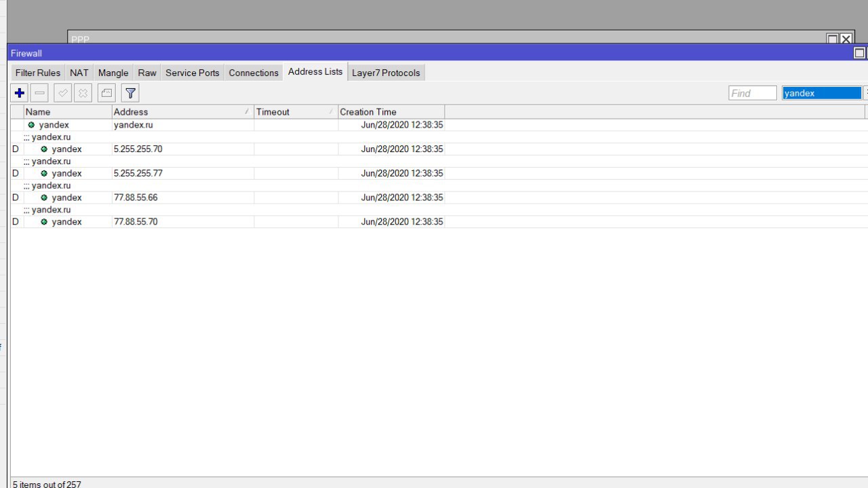Click green icon in 5.255.255.77 row
This screenshot has width=868, height=488.
pyautogui.click(x=44, y=174)
